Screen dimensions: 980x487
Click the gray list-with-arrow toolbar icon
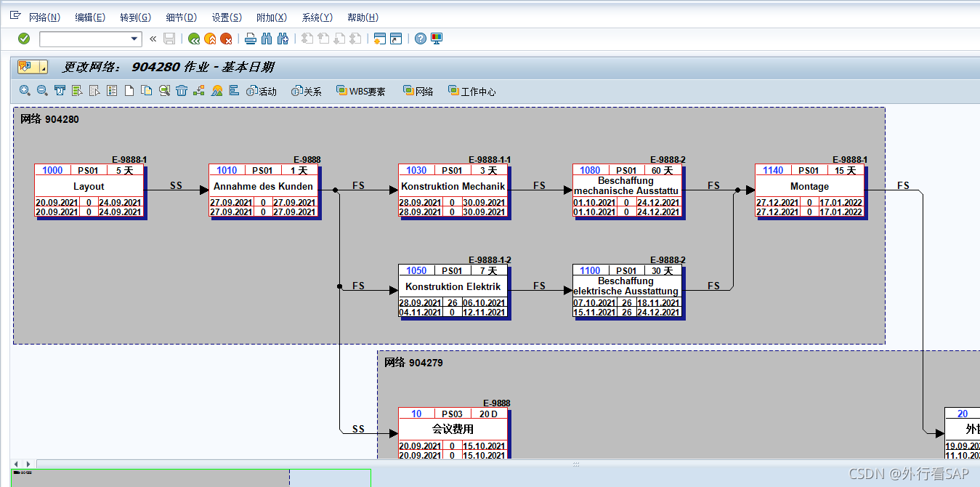[x=94, y=91]
